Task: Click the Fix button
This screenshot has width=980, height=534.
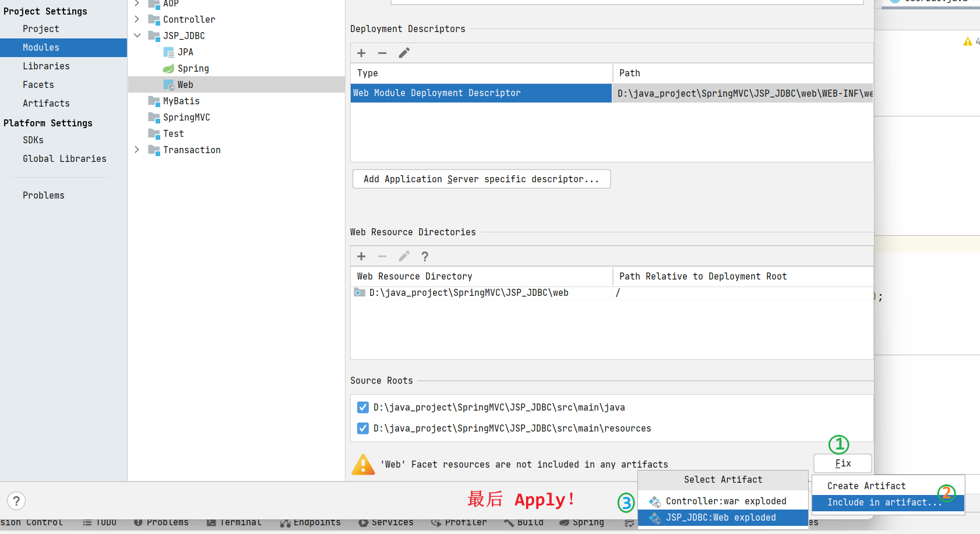Action: (842, 464)
